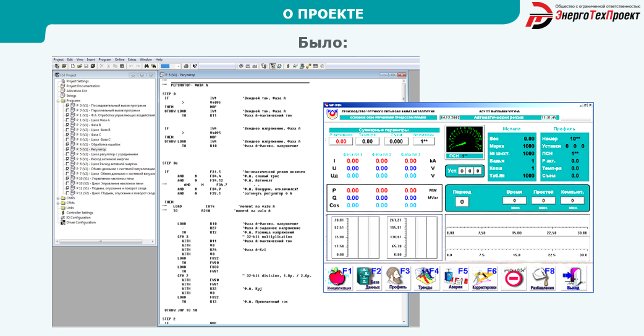Select Allocation List in project tree
Image resolution: width=644 pixels, height=336 pixels.
tap(77, 91)
